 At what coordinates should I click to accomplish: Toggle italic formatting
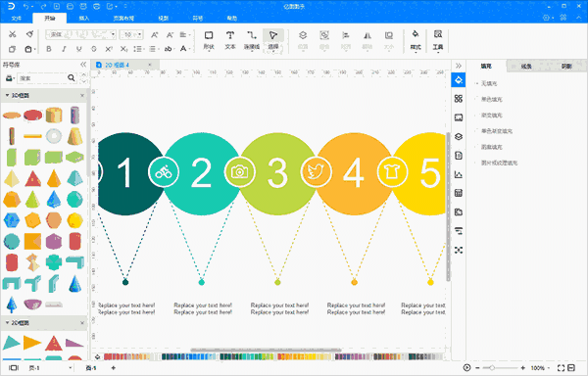pos(64,49)
